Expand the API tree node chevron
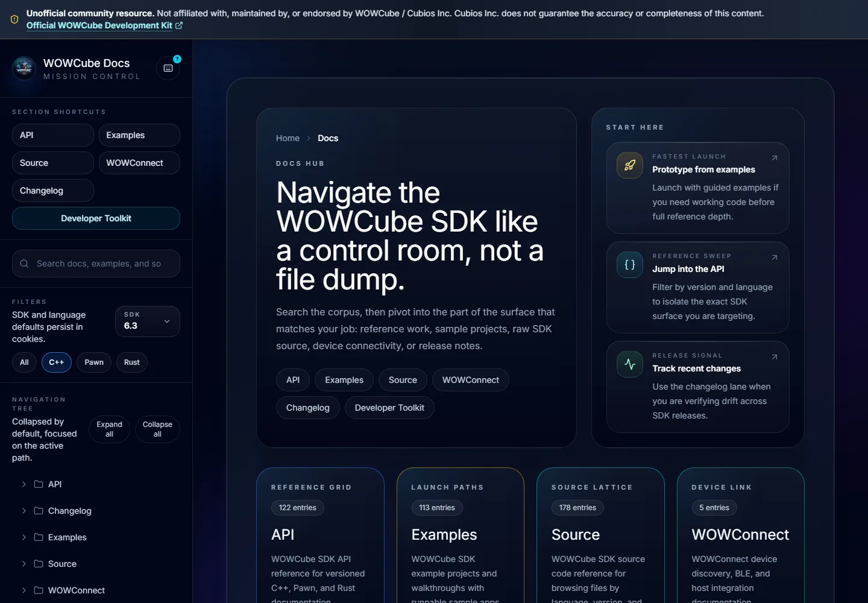Screen dimensions: 868x603 [24, 484]
